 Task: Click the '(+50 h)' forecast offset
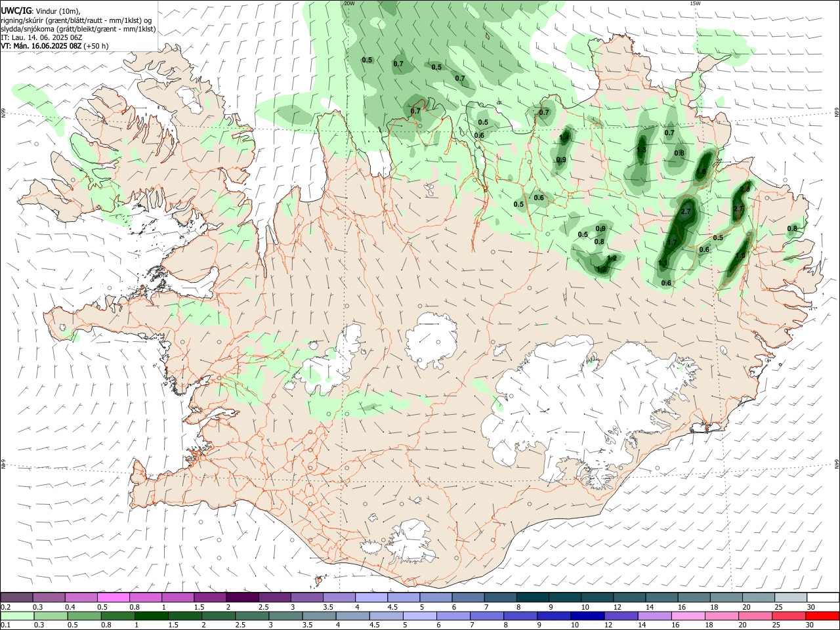tap(96, 46)
